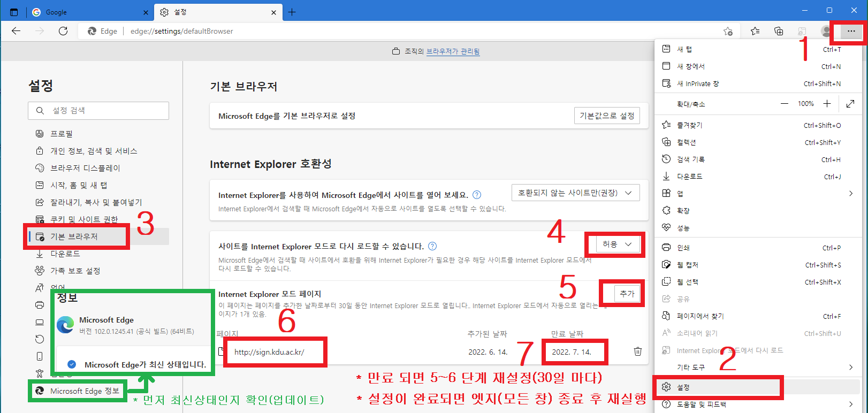Click the browser back arrow
Image resolution: width=868 pixels, height=413 pixels.
(x=16, y=31)
